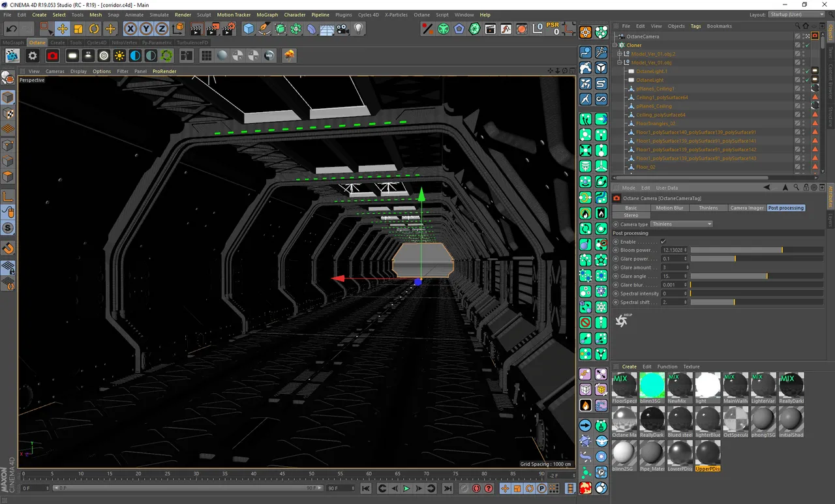This screenshot has width=835, height=504.
Task: Open Octane Live Viewer icon
Action: point(12,56)
